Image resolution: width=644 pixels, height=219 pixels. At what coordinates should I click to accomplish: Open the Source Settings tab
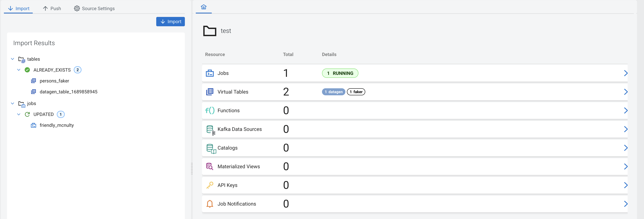pos(94,9)
